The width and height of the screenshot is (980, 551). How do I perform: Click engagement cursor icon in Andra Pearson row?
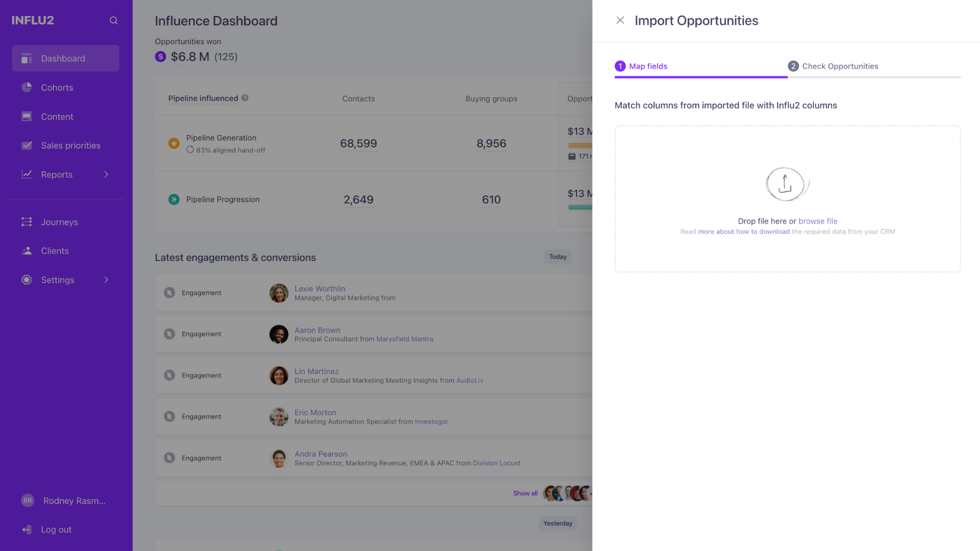pos(169,458)
